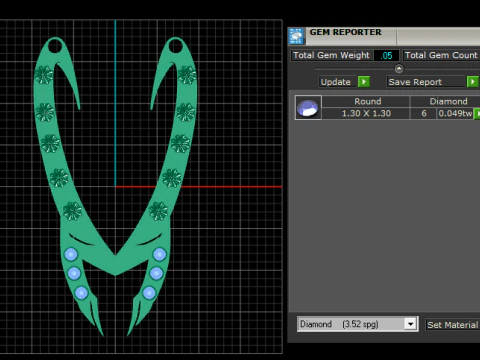
Task: Click the 1.30 X 1.30 size cell
Action: tap(366, 113)
